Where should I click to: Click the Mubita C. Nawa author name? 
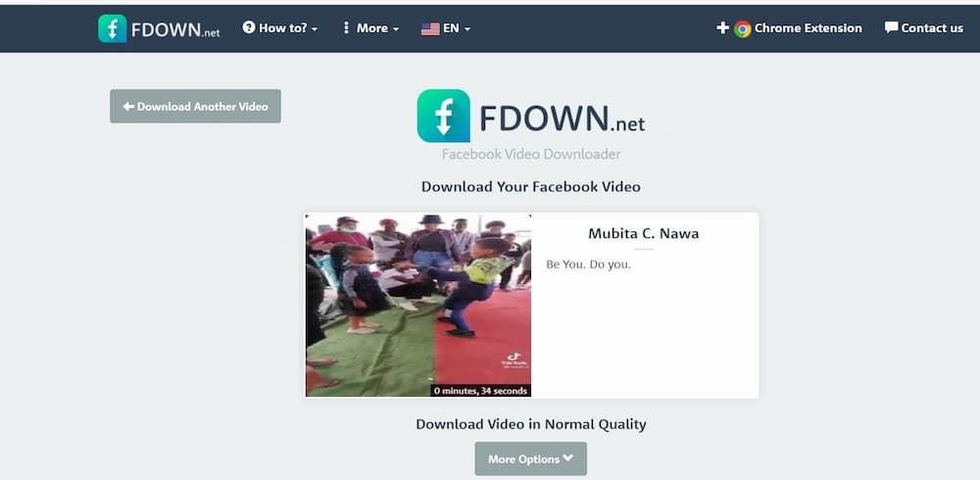point(643,234)
